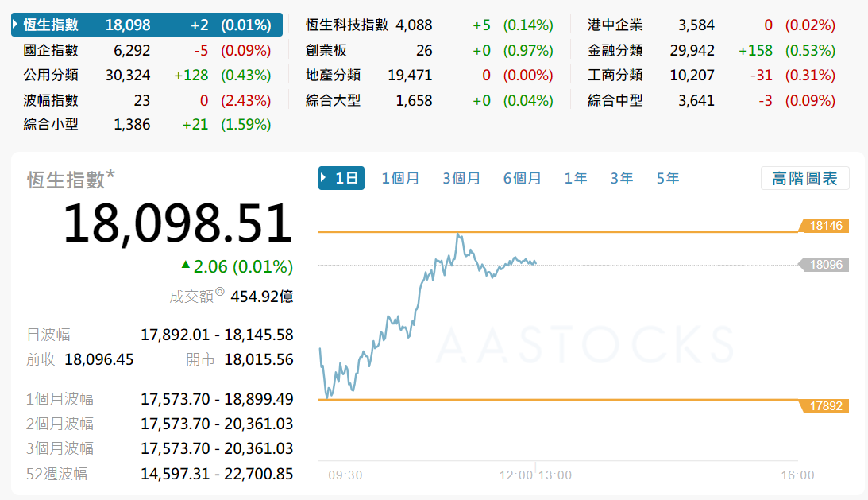868x500 pixels.
Task: Select the 恒生科技指數 index entry
Action: 347,25
